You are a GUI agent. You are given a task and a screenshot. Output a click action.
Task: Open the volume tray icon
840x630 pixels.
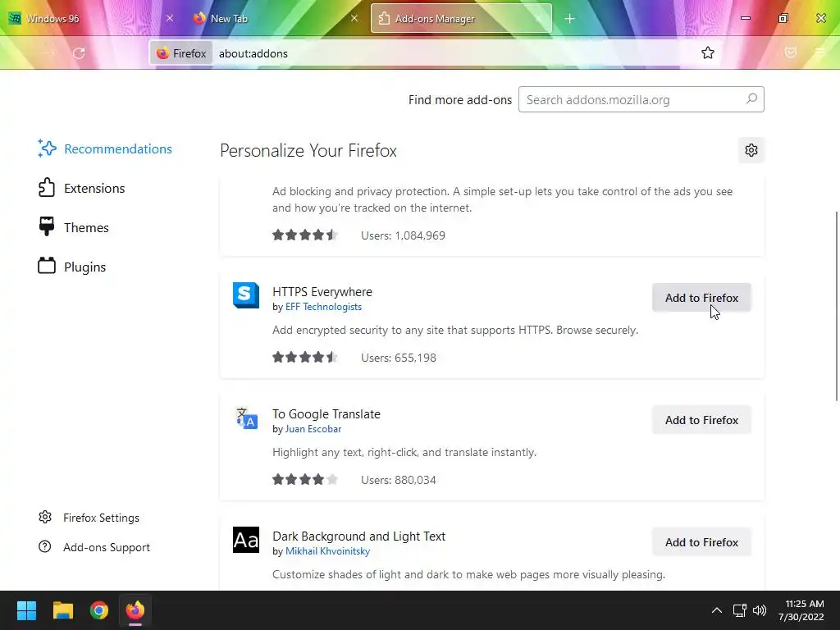(760, 610)
